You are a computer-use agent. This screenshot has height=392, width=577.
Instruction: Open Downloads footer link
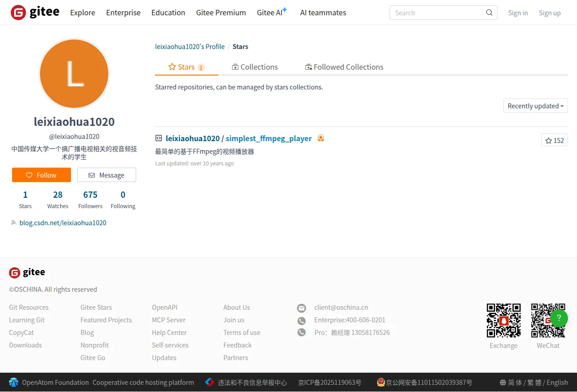[26, 345]
